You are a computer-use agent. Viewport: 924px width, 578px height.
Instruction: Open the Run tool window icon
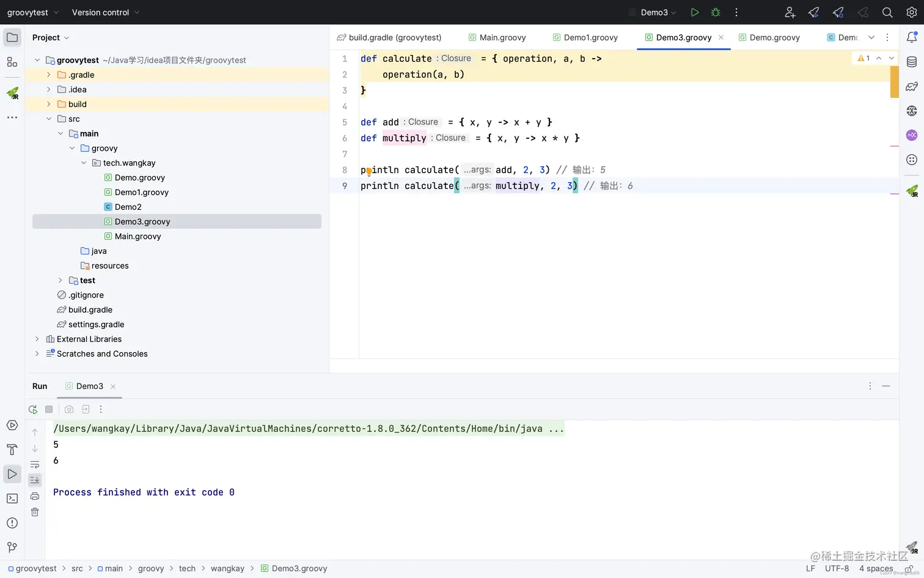point(12,474)
